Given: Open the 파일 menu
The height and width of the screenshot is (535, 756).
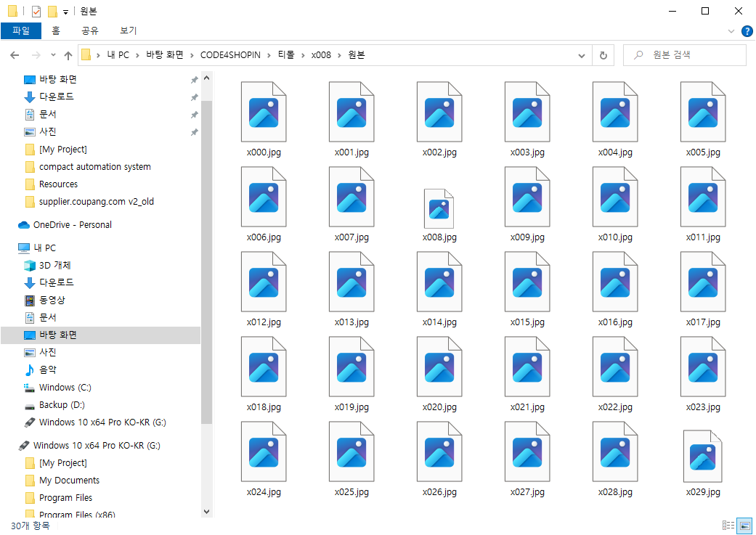Looking at the screenshot, I should tap(22, 30).
